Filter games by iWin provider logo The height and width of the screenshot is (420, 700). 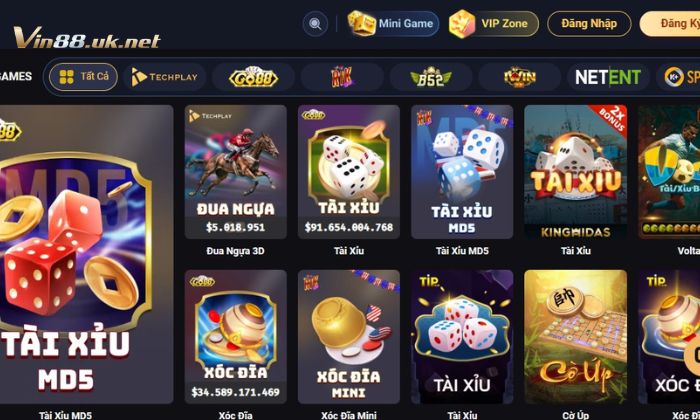520,77
